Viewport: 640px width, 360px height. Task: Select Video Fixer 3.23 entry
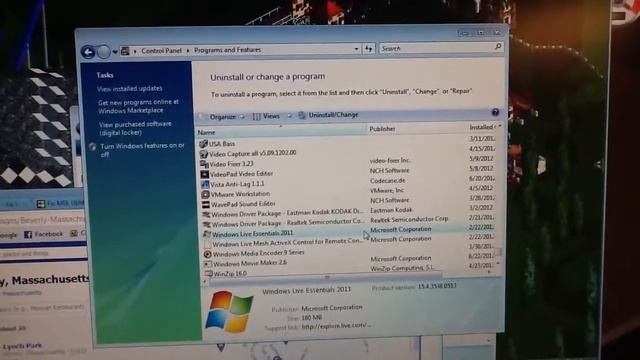231,164
